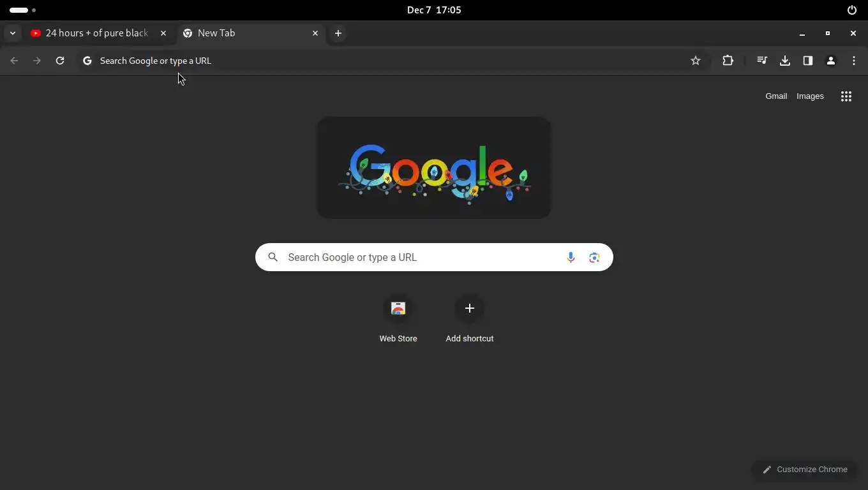The width and height of the screenshot is (868, 490).
Task: Switch to the 24 hours of pure black tab
Action: click(x=99, y=33)
